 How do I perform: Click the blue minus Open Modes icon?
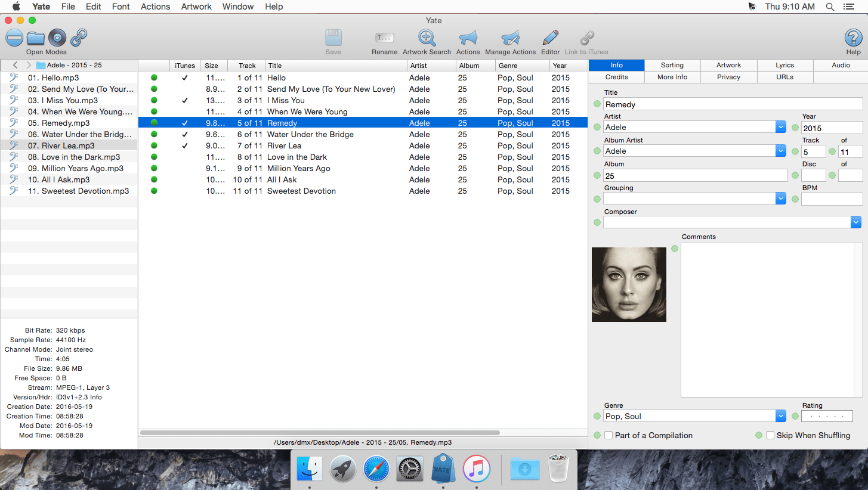pyautogui.click(x=14, y=38)
